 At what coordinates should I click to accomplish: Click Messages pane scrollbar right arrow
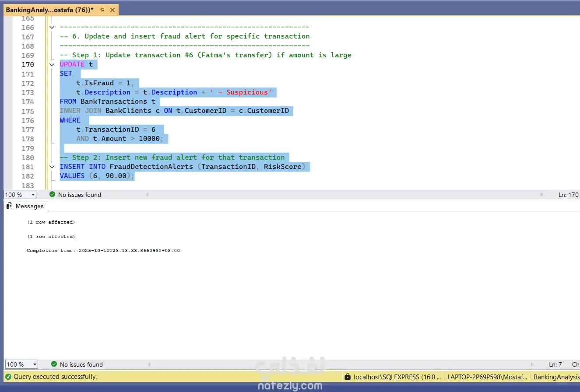[x=532, y=364]
